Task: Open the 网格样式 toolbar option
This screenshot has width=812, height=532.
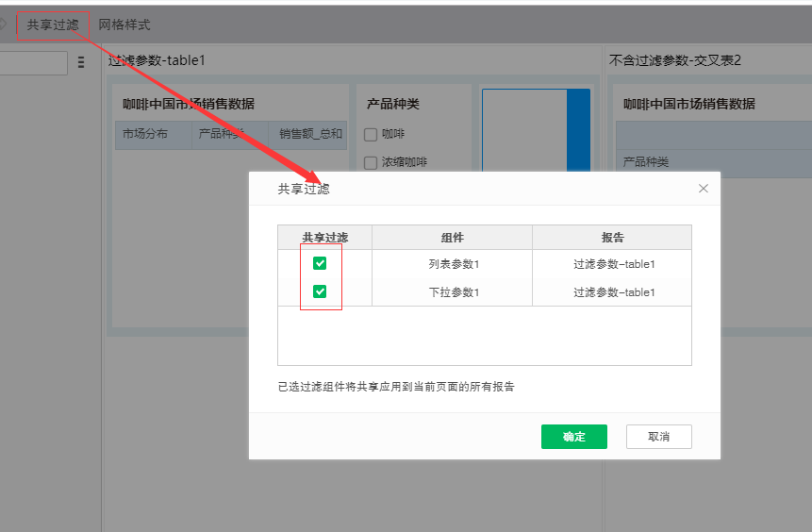Action: [x=124, y=25]
